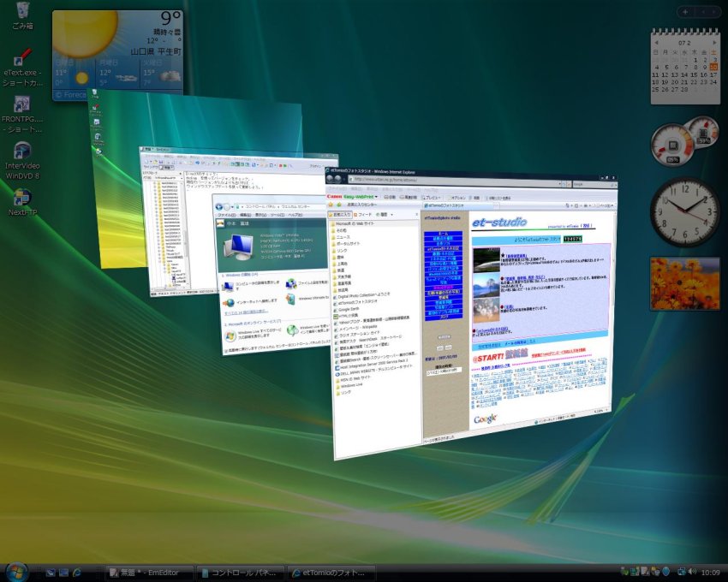Go back using Internet Explorer's back button
Viewport: 728px width, 582px height.
click(330, 179)
